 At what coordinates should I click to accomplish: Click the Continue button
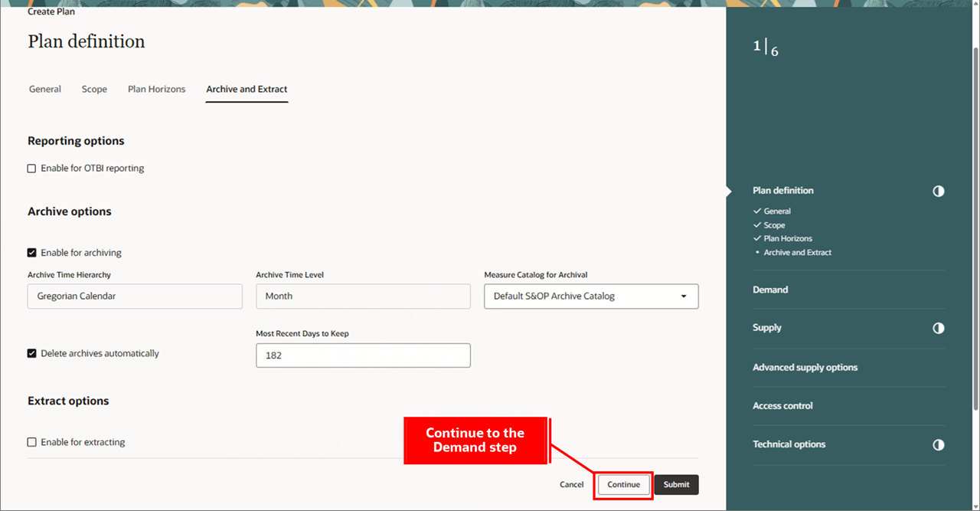tap(624, 485)
